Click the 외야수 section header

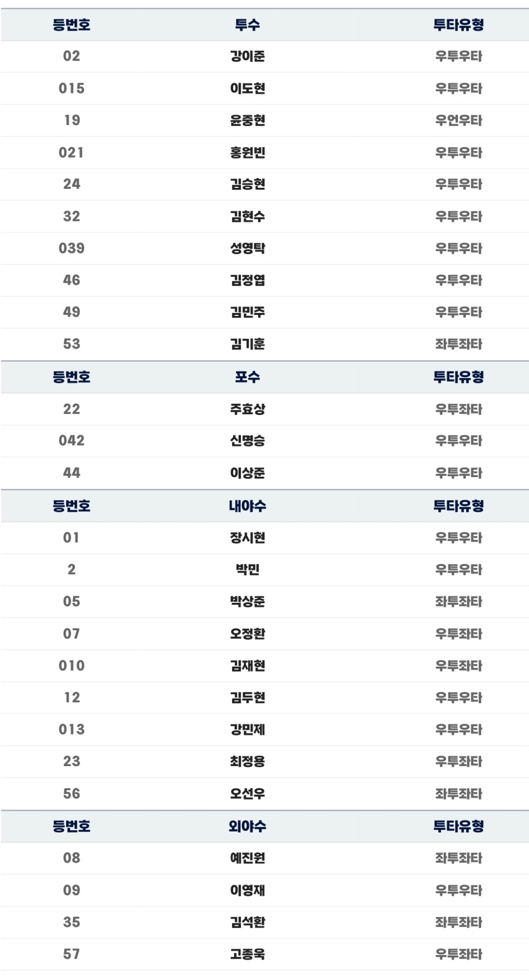[x=247, y=826]
